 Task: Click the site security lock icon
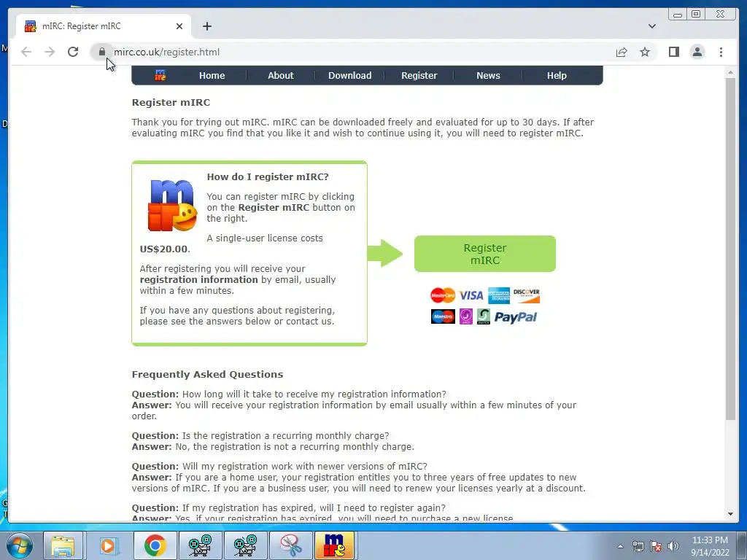101,52
